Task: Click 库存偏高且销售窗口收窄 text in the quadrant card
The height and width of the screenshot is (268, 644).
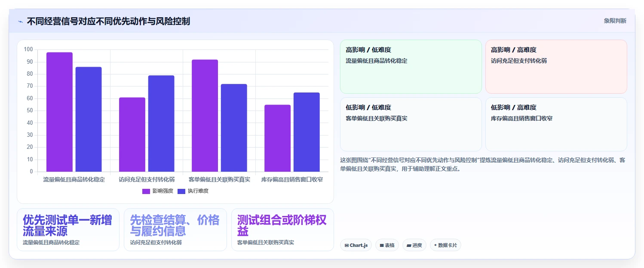Action: 521,118
